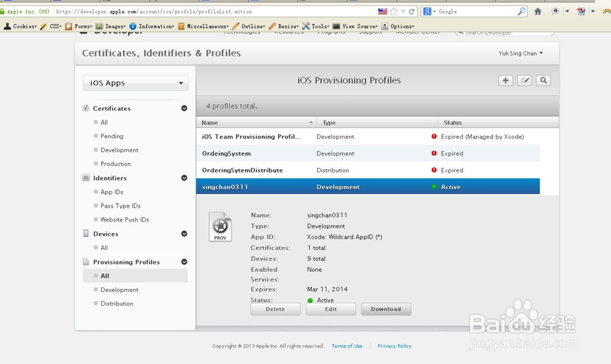This screenshot has height=364, width=611.
Task: Select Development under Provisioning Profiles
Action: tap(119, 289)
